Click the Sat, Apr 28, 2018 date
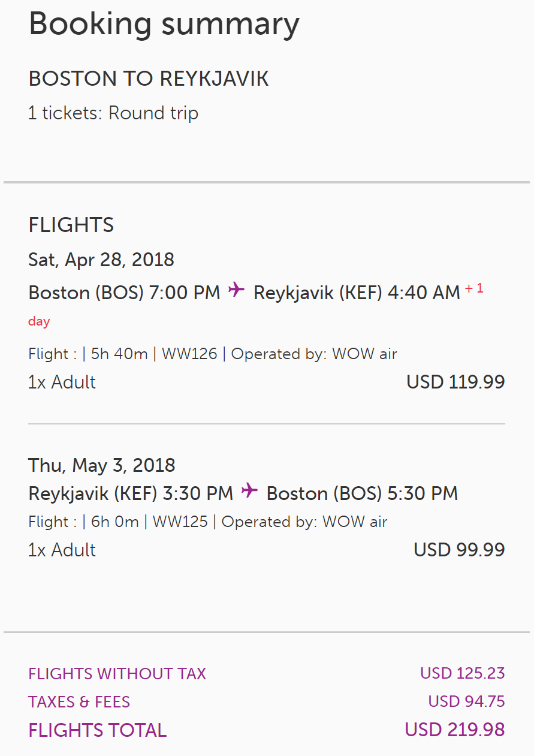The image size is (534, 756). (101, 260)
